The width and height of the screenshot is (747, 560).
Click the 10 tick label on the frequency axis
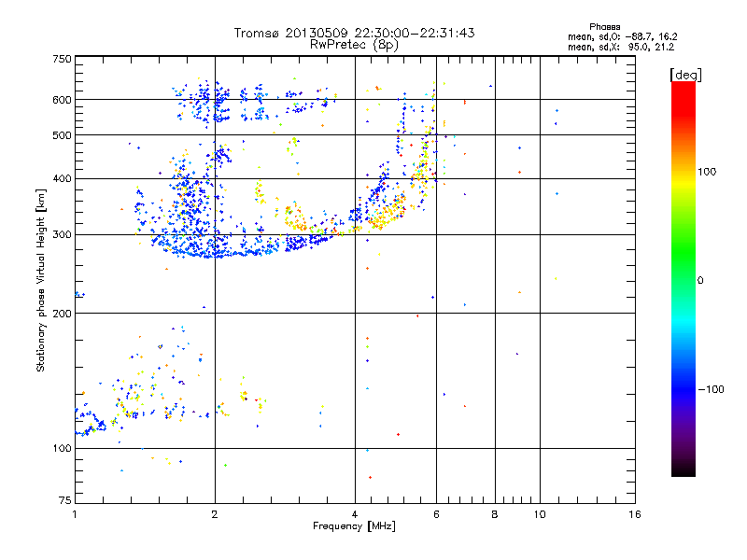coord(540,514)
